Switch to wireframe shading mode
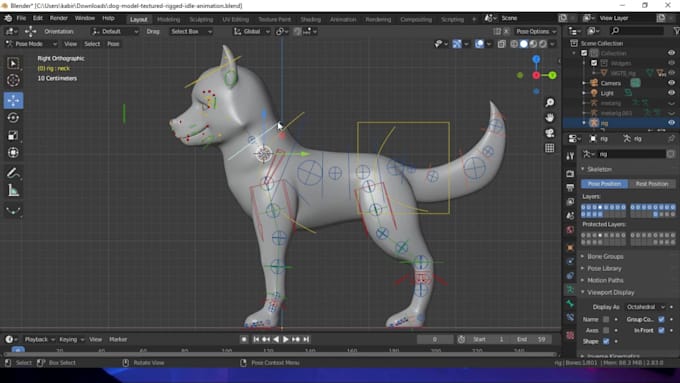This screenshot has height=383, width=680. tap(514, 44)
